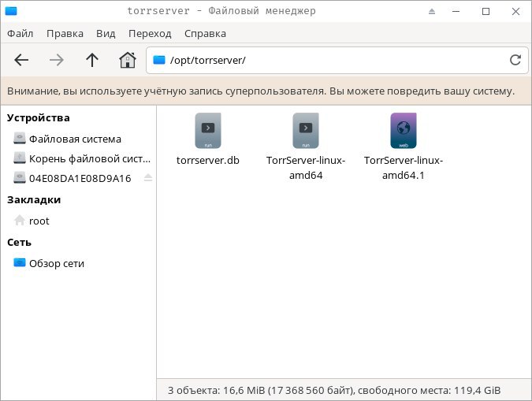Click the drive icon next to 04E08DA1E08D9A16
Viewport: 532px width, 401px height.
20,178
